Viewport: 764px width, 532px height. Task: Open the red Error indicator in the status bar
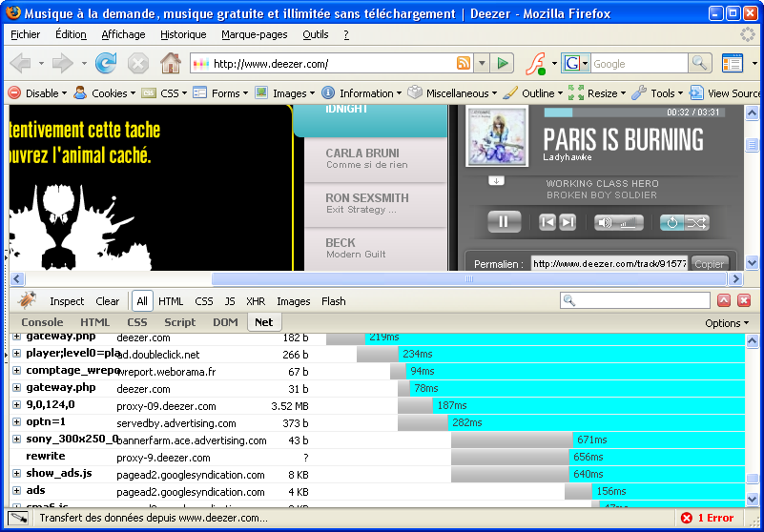click(707, 518)
